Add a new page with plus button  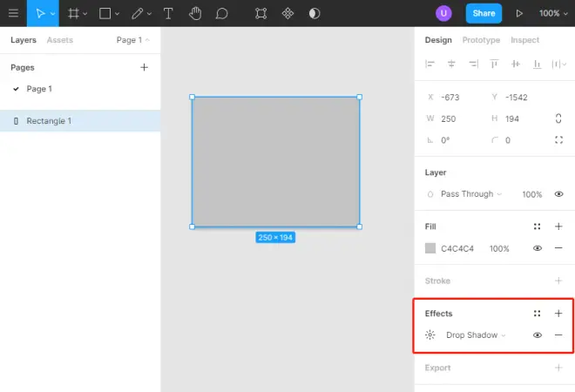(144, 67)
